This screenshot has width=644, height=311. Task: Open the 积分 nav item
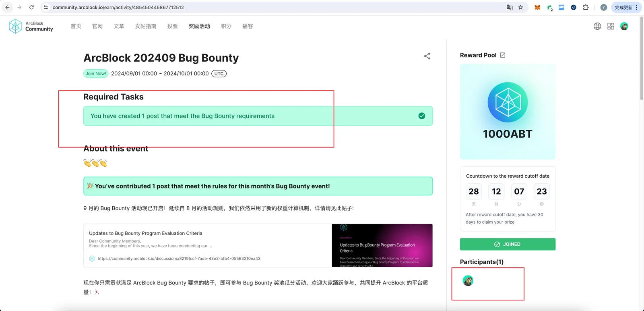pos(226,26)
